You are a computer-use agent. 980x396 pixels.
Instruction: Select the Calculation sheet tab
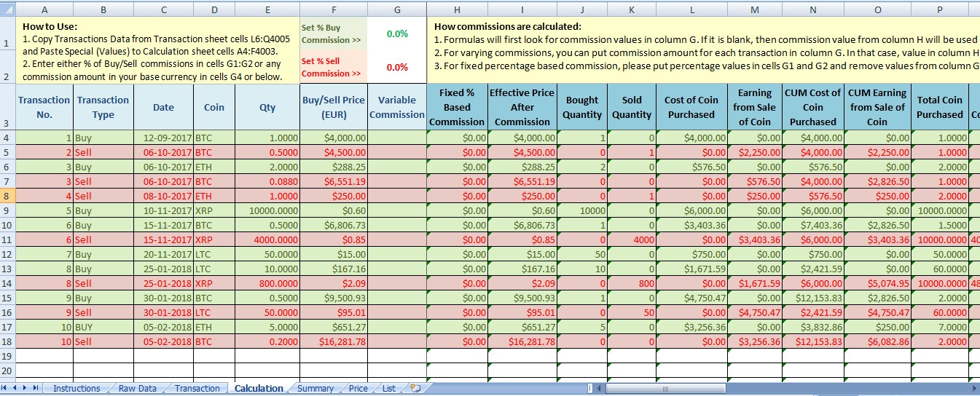point(259,389)
